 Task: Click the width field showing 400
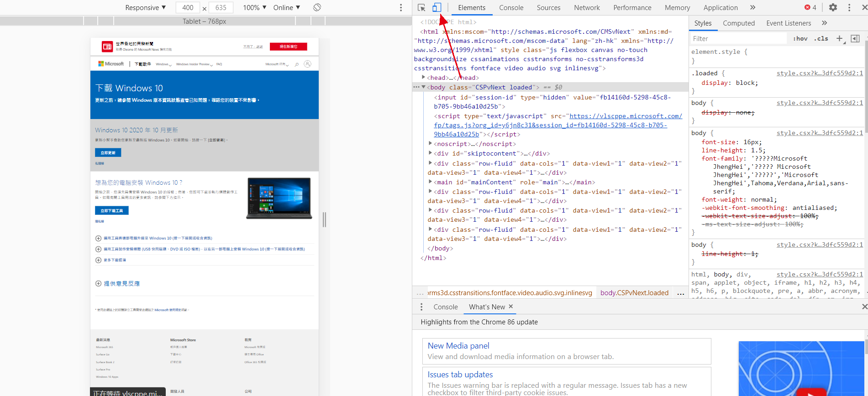188,8
